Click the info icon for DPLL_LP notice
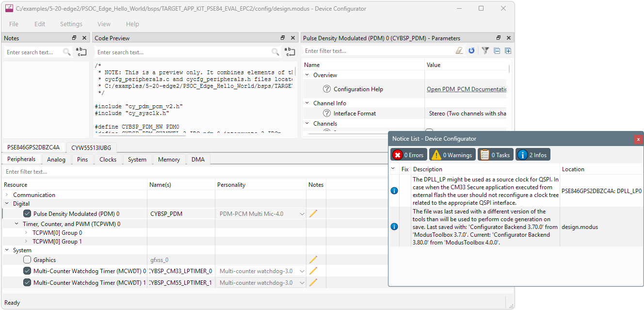644x310 pixels. tap(394, 191)
